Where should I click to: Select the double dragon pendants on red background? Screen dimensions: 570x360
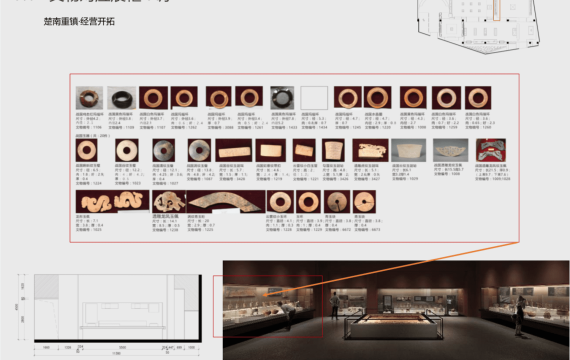[491, 150]
